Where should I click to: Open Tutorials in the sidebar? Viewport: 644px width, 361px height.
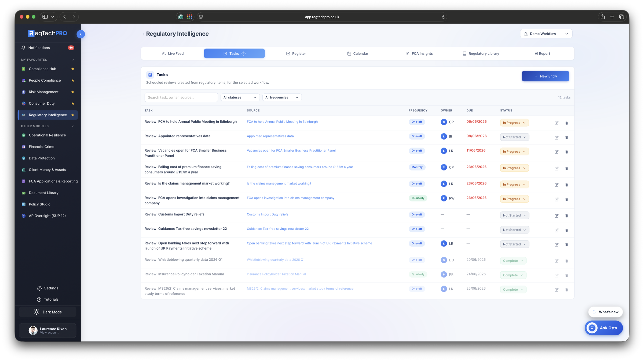click(47, 299)
